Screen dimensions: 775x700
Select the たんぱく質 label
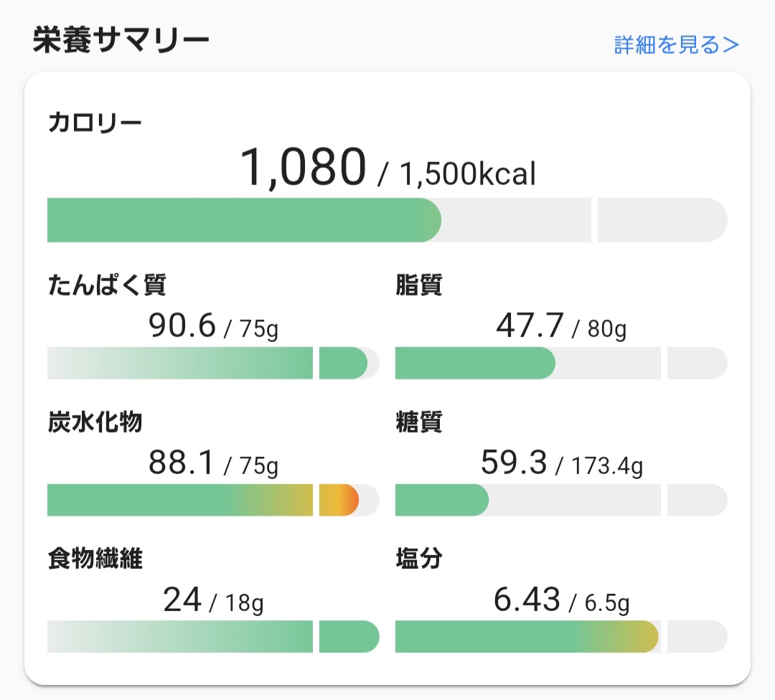tap(107, 285)
